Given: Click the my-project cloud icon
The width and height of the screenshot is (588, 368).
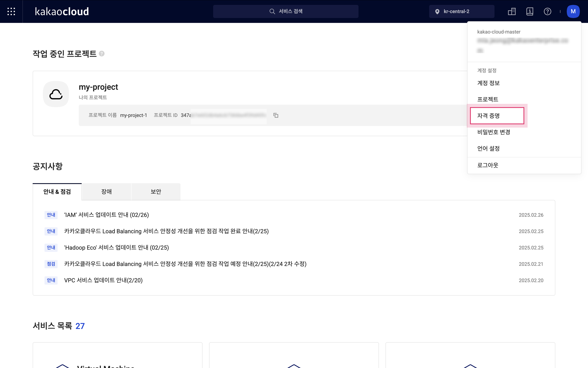Looking at the screenshot, I should pyautogui.click(x=56, y=94).
